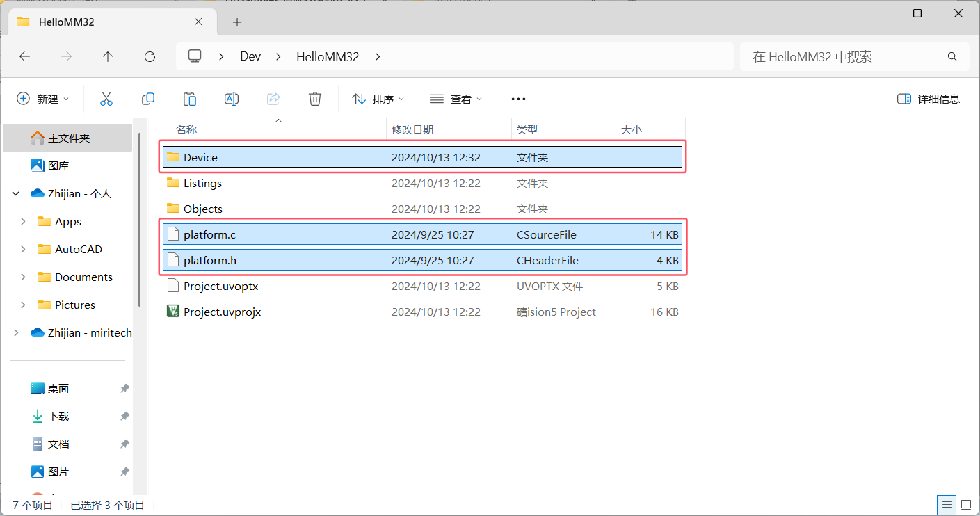Expand the Apps folder in sidebar
This screenshot has height=516, width=980.
pos(24,221)
